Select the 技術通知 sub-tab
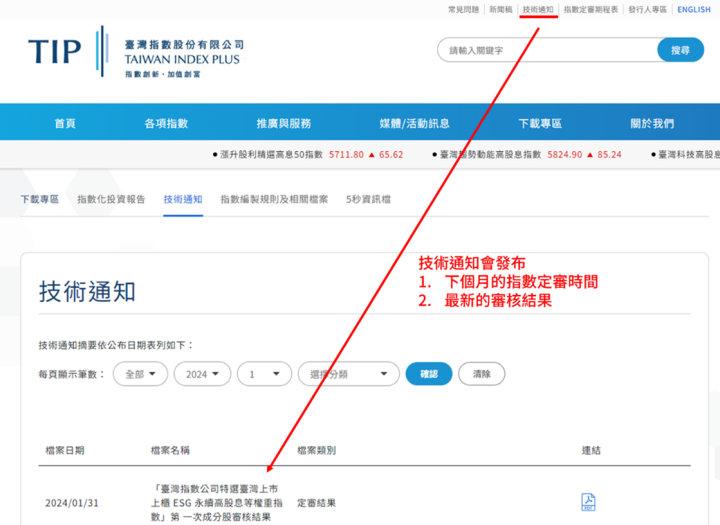Screen dimensions: 720x525 pos(183,199)
